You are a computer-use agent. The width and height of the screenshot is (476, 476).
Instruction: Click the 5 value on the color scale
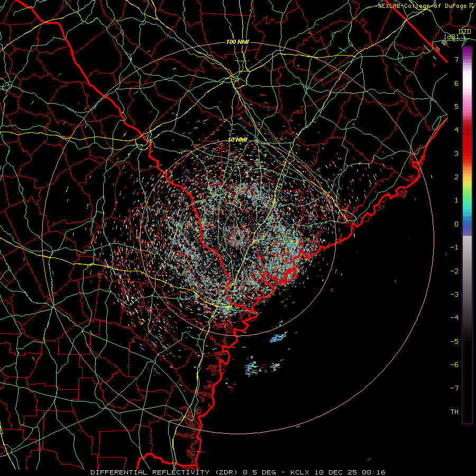[456, 106]
